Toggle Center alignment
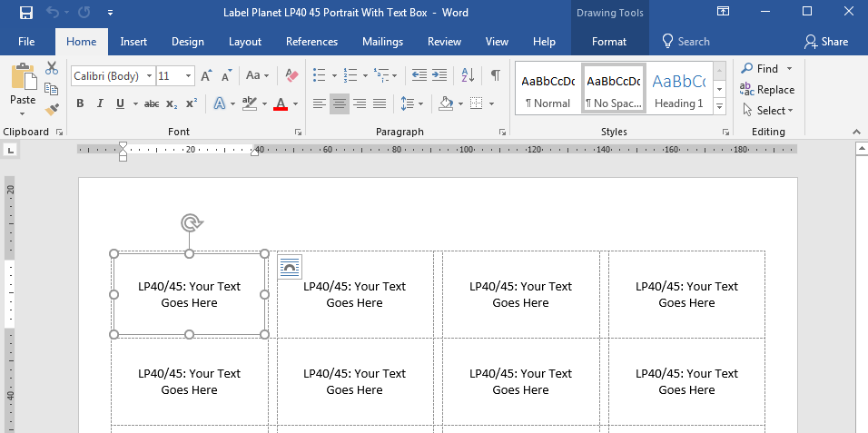This screenshot has height=433, width=868. [340, 104]
